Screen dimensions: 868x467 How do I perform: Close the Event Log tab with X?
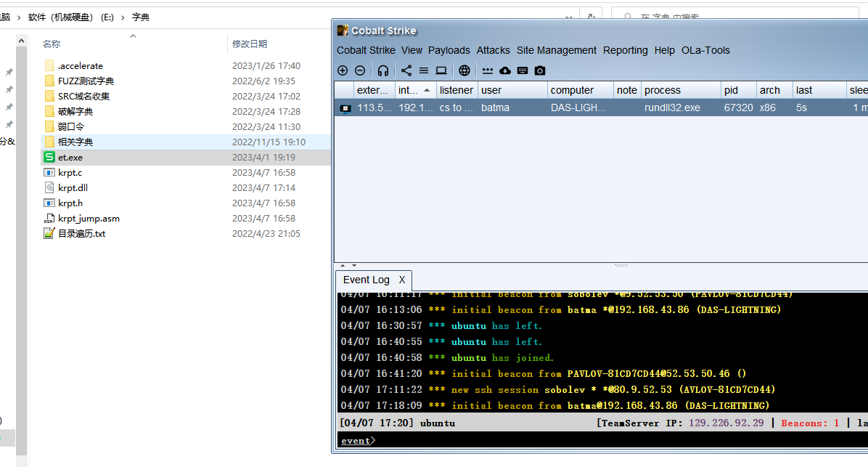(402, 280)
